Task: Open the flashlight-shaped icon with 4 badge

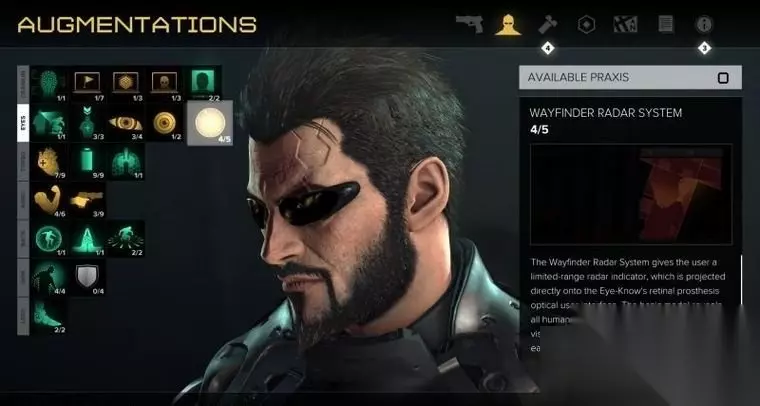Action: pos(548,24)
